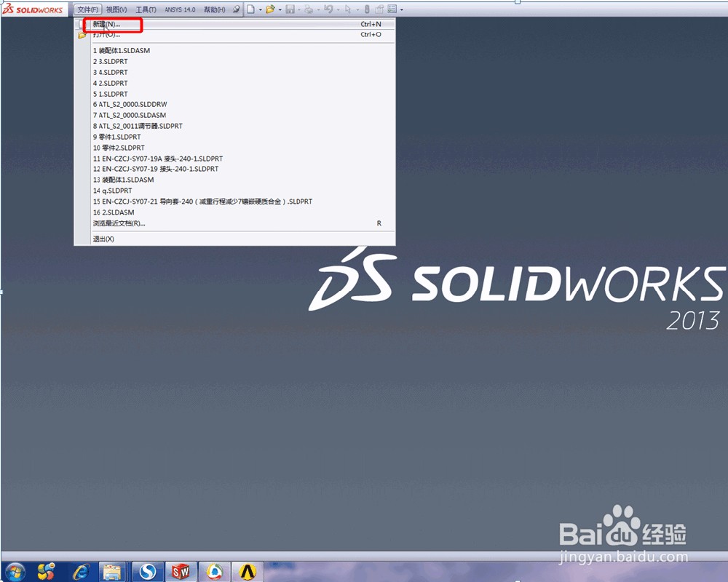Launch Internet Explorer from the taskbar
This screenshot has height=582, width=728.
coord(82,572)
